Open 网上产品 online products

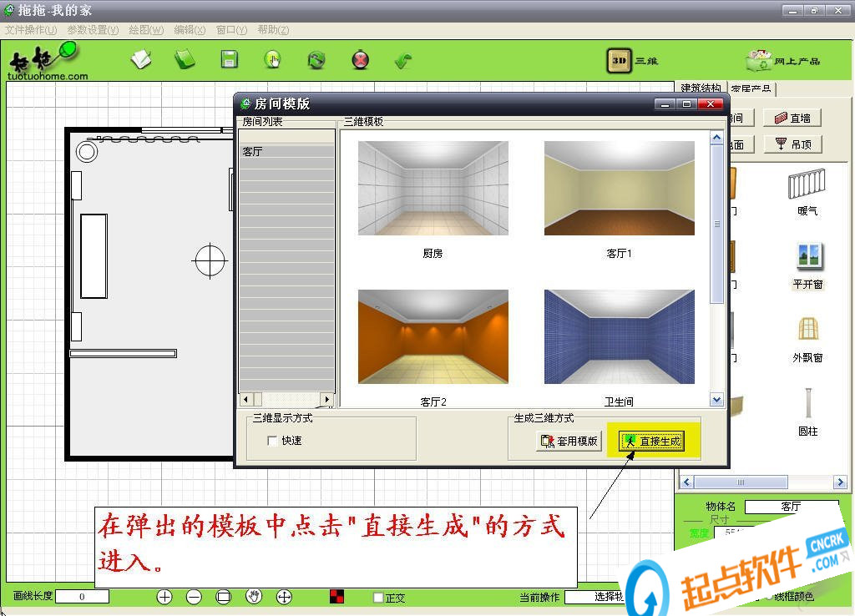click(783, 60)
